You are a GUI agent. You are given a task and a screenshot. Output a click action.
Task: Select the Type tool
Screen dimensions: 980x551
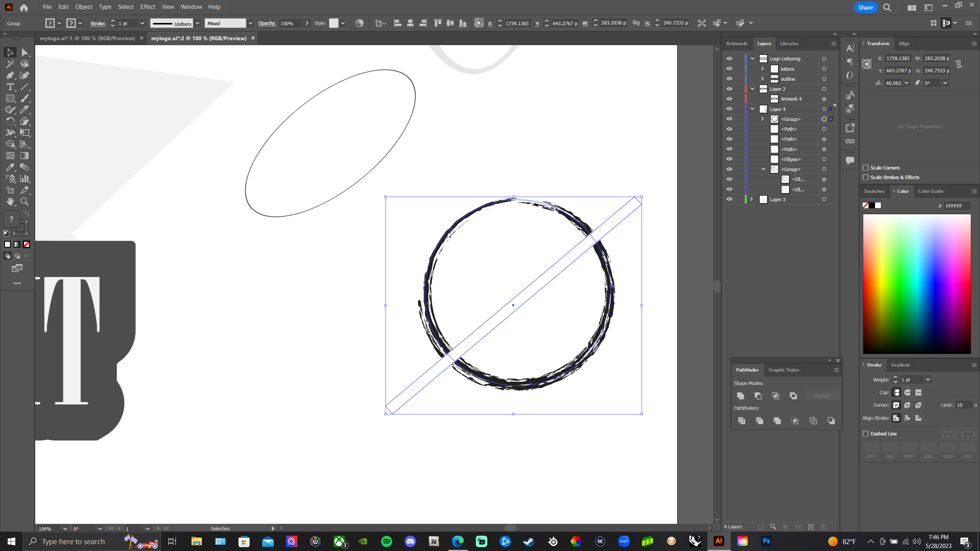pos(10,87)
